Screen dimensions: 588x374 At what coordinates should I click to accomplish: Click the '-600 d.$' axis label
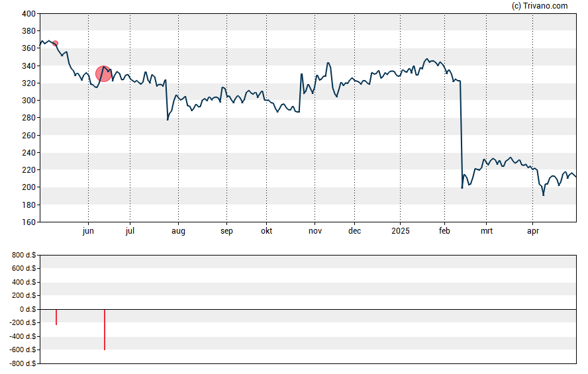pyautogui.click(x=23, y=350)
